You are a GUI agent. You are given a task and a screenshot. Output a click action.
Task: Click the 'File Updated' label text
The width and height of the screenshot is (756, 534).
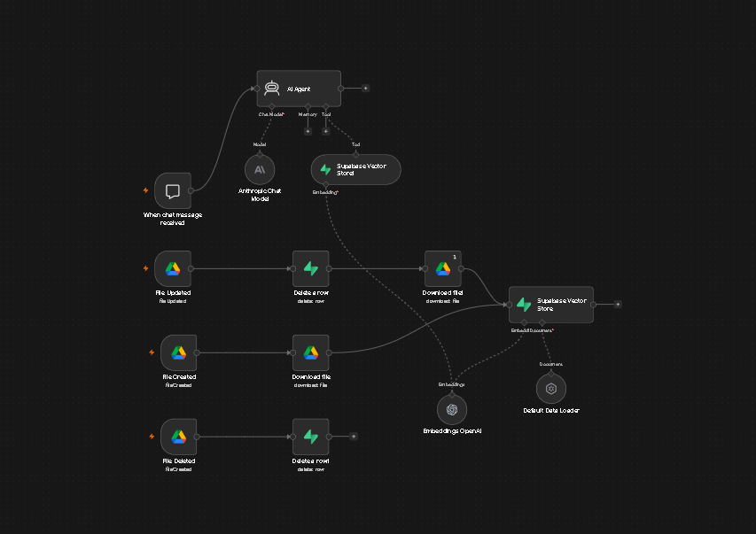click(173, 292)
